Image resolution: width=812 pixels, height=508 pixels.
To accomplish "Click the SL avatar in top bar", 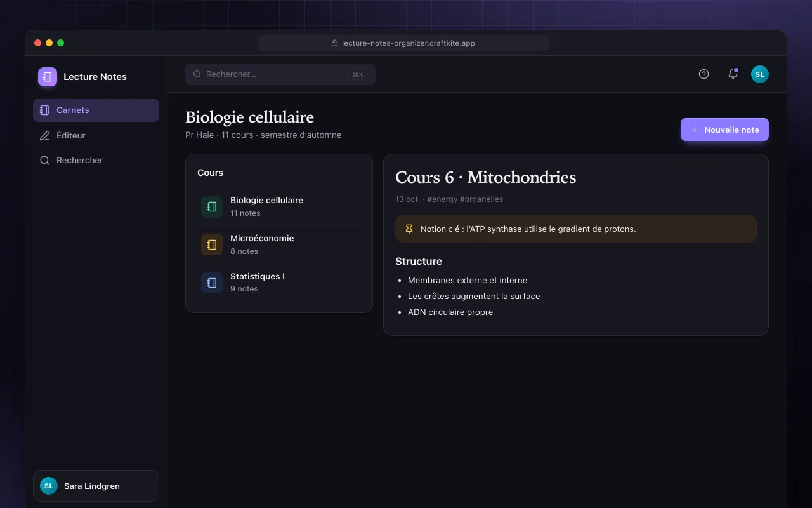I will (x=760, y=74).
